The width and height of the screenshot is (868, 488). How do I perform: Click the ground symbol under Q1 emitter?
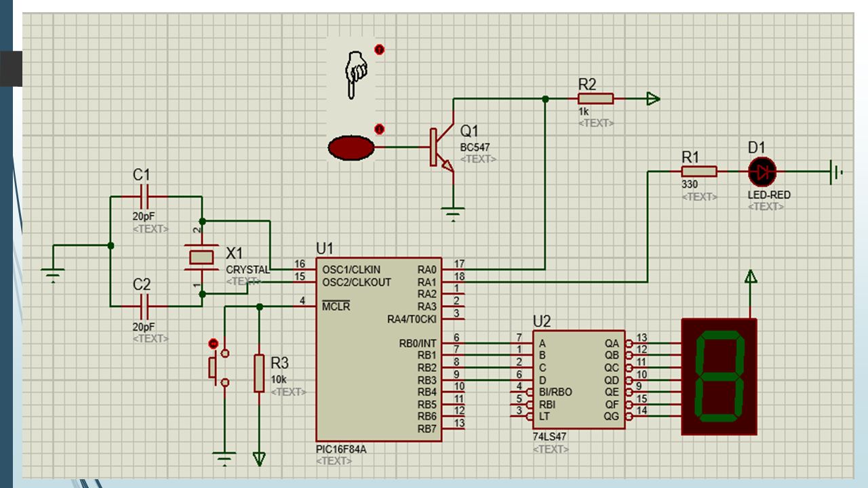[452, 213]
